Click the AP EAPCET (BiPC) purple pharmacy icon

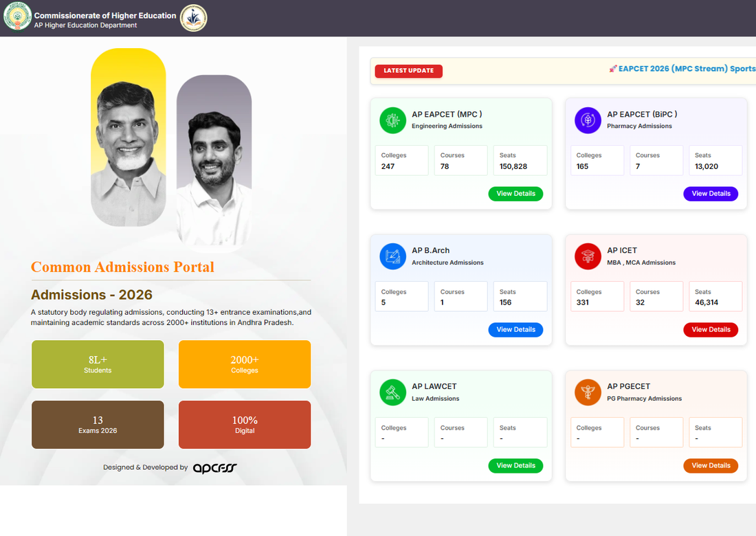point(588,120)
